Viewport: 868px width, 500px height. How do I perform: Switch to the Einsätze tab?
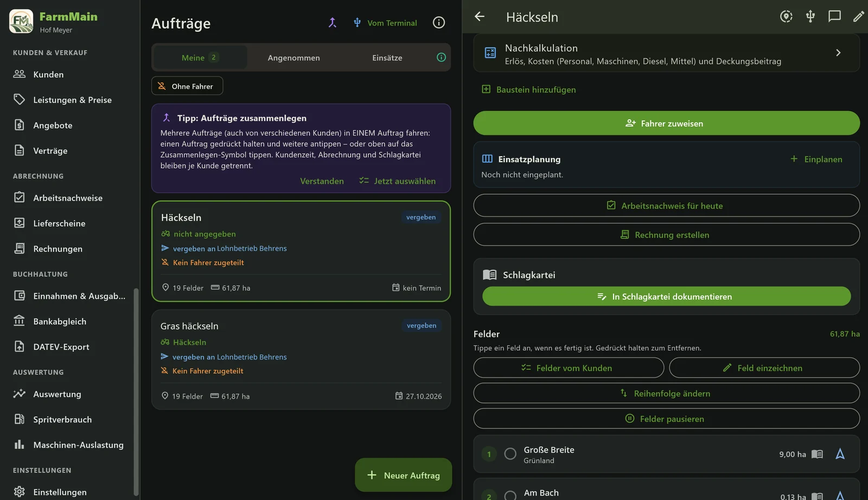click(387, 57)
